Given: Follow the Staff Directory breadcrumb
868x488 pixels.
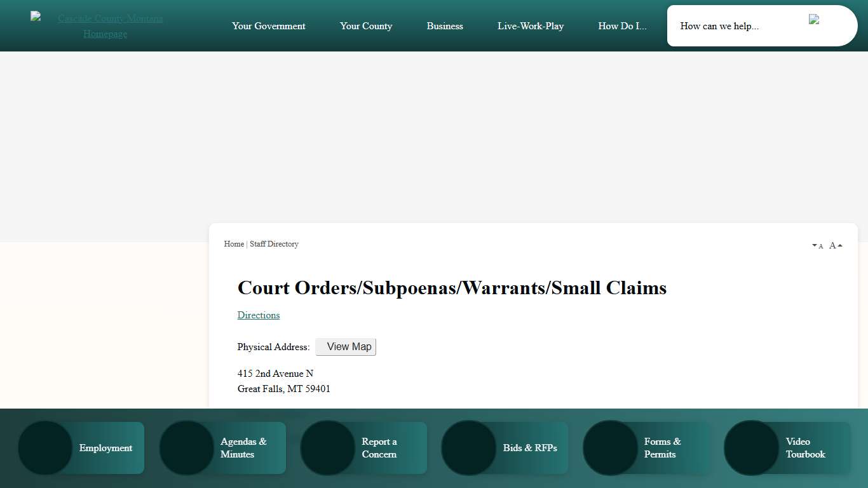Looking at the screenshot, I should point(274,244).
